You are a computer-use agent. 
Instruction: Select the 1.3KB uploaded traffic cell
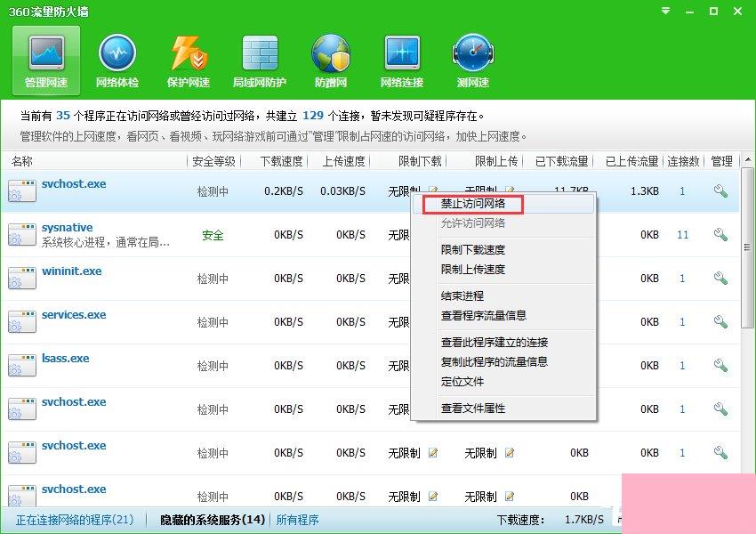tap(645, 191)
